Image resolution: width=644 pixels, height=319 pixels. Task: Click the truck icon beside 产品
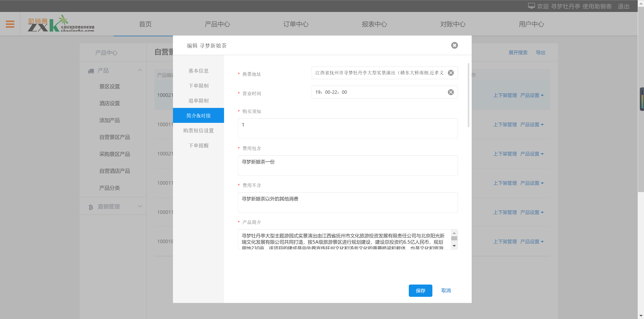tap(91, 71)
